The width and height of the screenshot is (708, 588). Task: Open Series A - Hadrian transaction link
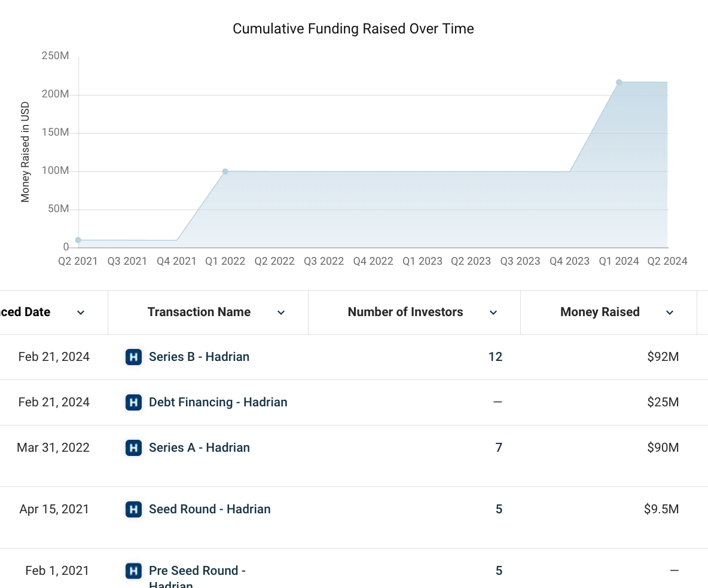(199, 447)
